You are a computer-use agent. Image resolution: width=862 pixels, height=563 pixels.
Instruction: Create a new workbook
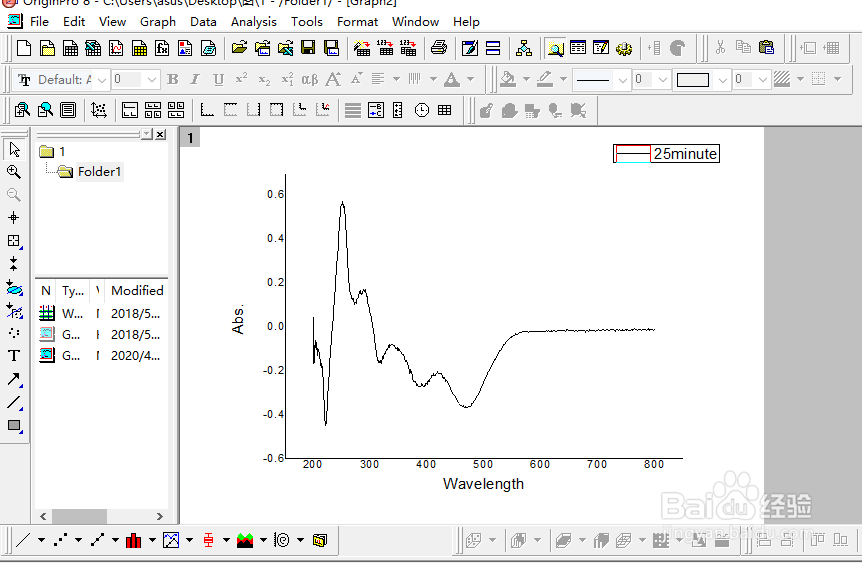(x=70, y=48)
